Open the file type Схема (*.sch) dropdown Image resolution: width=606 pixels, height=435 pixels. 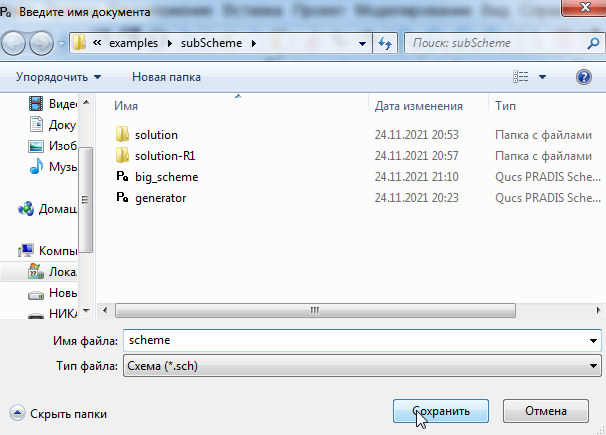pyautogui.click(x=360, y=367)
